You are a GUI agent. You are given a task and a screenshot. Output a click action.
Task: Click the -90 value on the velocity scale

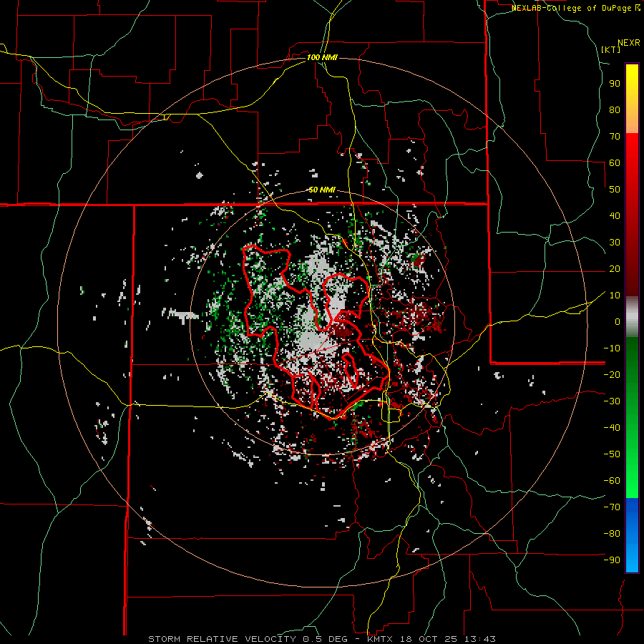pyautogui.click(x=612, y=560)
